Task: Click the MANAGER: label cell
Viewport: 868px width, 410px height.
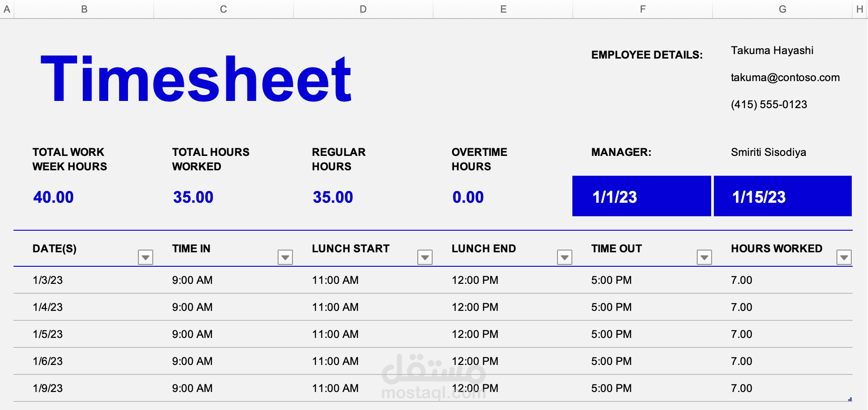Action: [621, 152]
